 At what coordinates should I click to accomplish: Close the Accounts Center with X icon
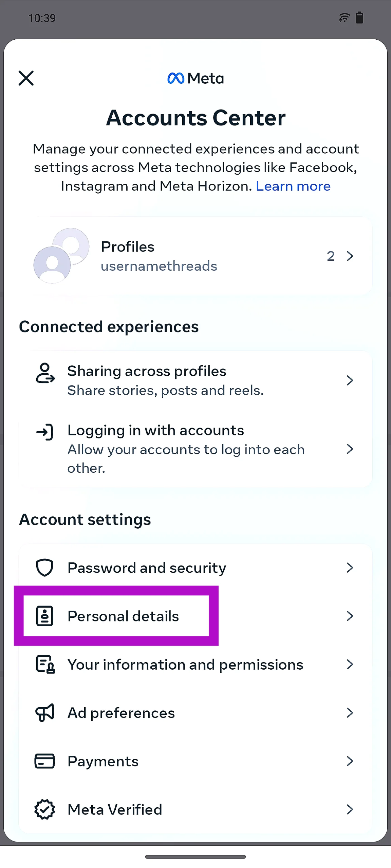[26, 78]
